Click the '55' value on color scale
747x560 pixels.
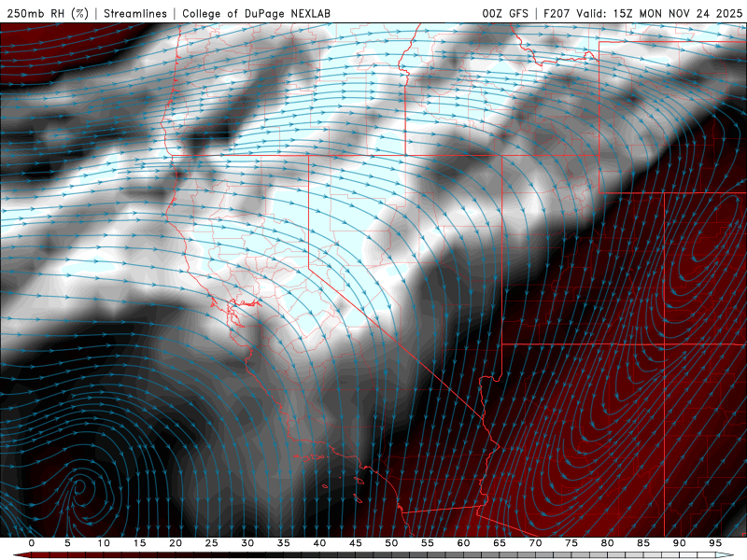[428, 543]
